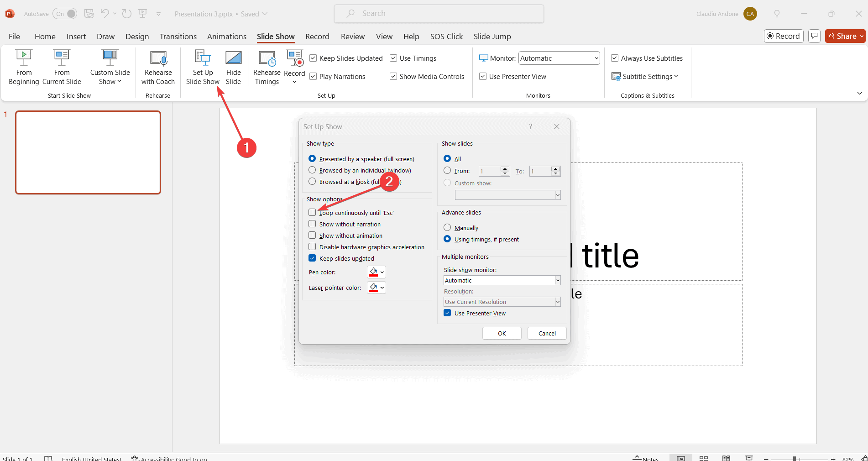Open the Pen color picker

376,272
